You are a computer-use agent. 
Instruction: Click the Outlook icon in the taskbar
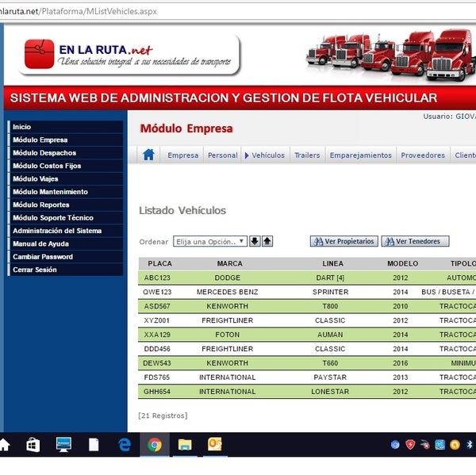(215, 445)
